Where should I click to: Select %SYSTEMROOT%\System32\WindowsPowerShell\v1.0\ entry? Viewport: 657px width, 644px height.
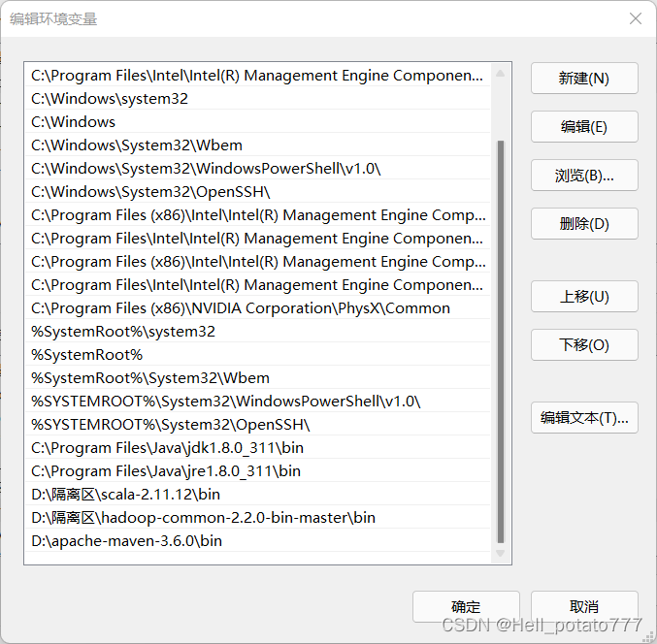(257, 402)
